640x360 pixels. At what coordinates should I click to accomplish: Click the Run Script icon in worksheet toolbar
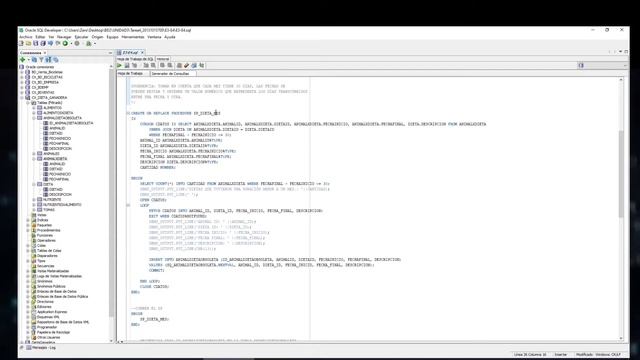127,65
